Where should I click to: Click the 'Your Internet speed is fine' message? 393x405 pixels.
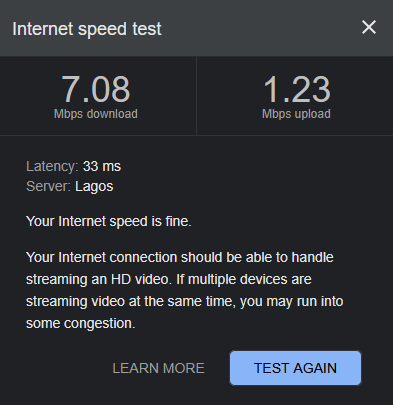(109, 221)
